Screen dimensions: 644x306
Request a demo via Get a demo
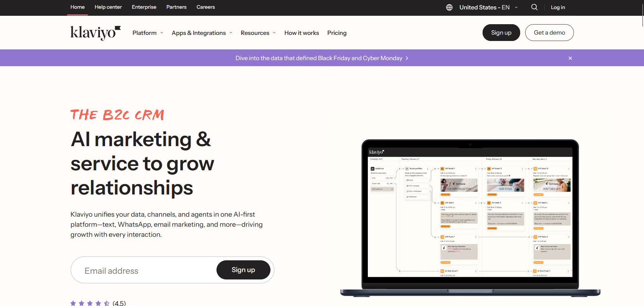pyautogui.click(x=549, y=33)
